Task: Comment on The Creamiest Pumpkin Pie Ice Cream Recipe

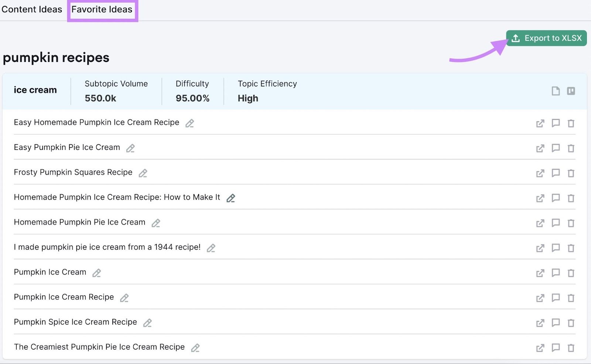Action: (x=556, y=347)
